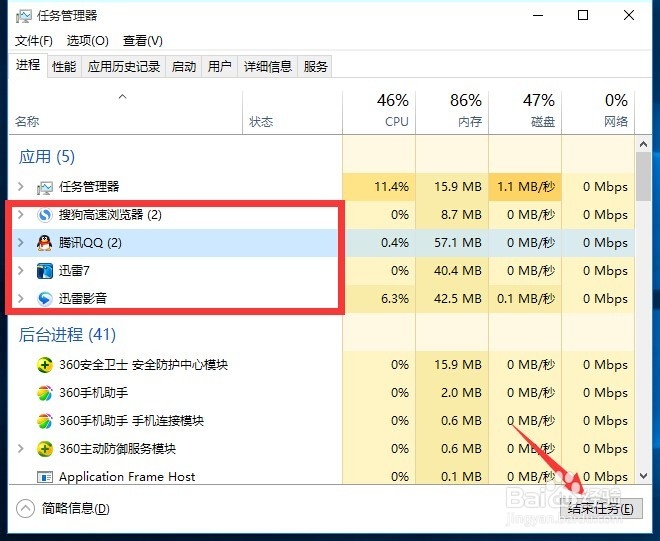Select the 360安全卫士 安全防护中心模块 name
The width and height of the screenshot is (660, 541).
[x=144, y=365]
